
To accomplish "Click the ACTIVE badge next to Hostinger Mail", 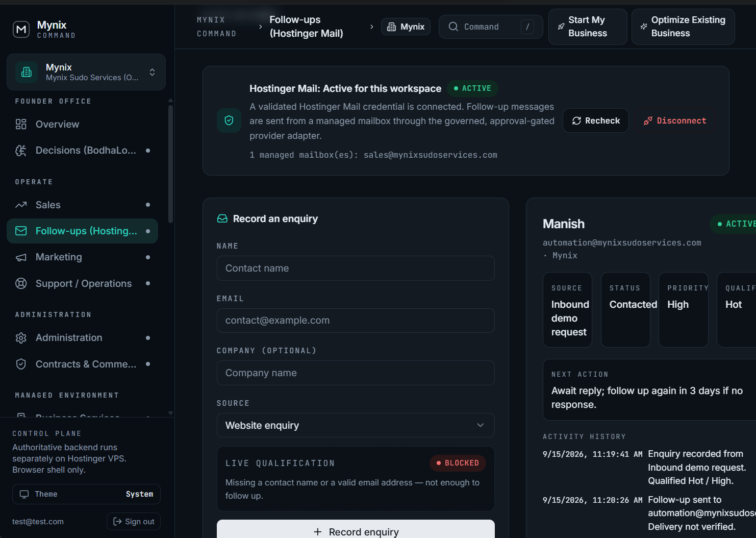I will point(472,88).
